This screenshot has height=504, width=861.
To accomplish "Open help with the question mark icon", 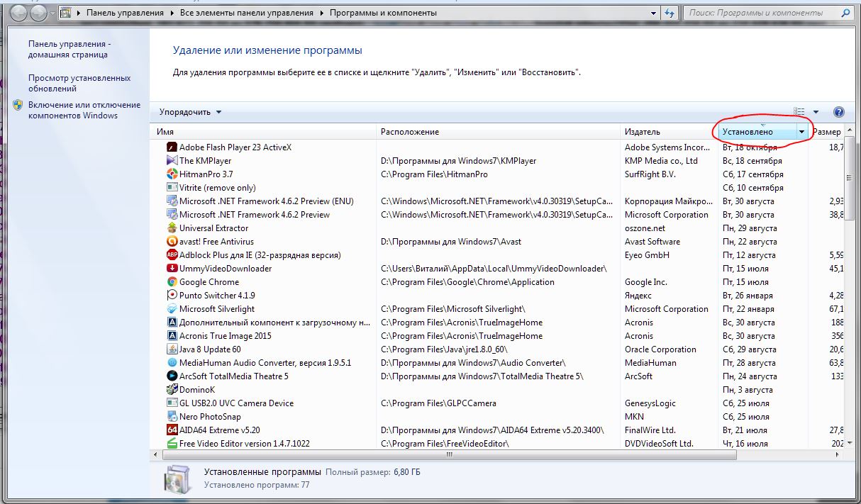I will (x=839, y=112).
